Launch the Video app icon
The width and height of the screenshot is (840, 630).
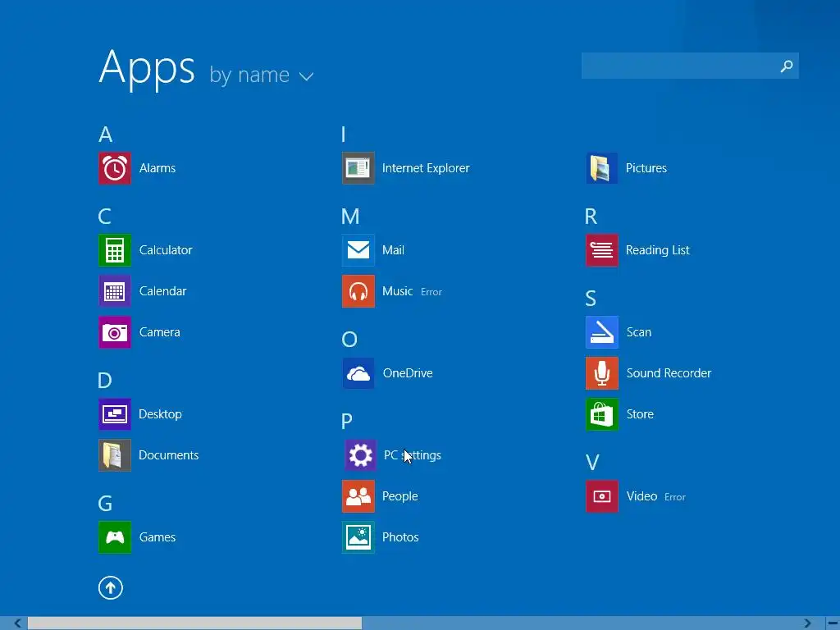pyautogui.click(x=601, y=496)
